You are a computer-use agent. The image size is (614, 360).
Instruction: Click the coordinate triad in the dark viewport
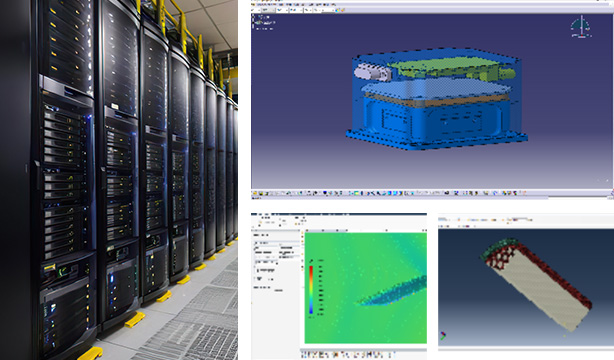(x=443, y=335)
